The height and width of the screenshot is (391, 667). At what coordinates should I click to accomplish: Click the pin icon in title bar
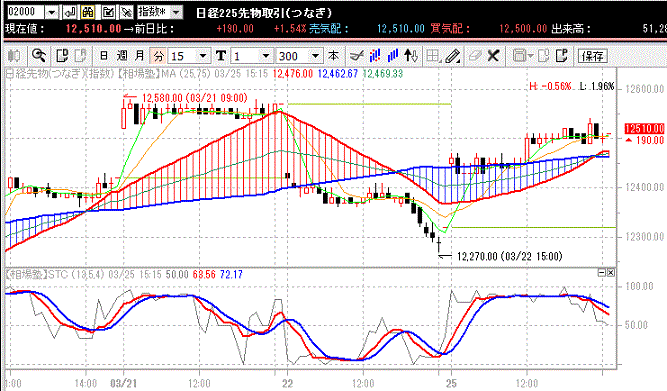(126, 12)
